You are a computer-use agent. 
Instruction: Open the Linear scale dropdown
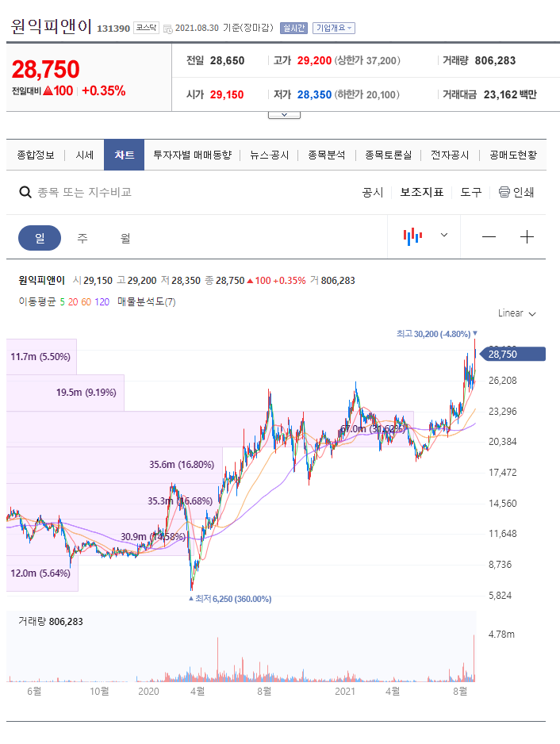click(x=517, y=313)
